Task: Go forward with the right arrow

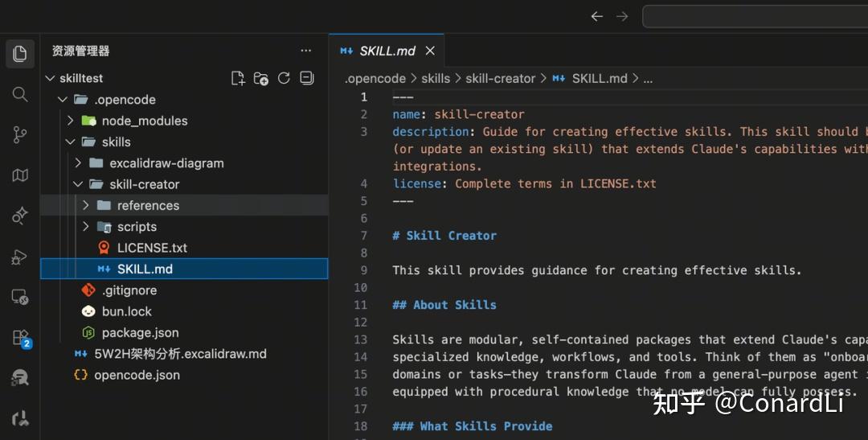Action: (x=622, y=16)
